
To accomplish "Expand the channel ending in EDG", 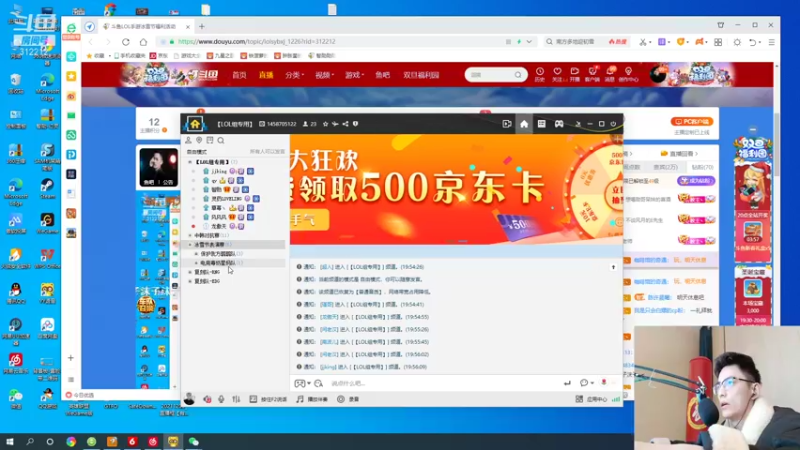I will (x=190, y=282).
